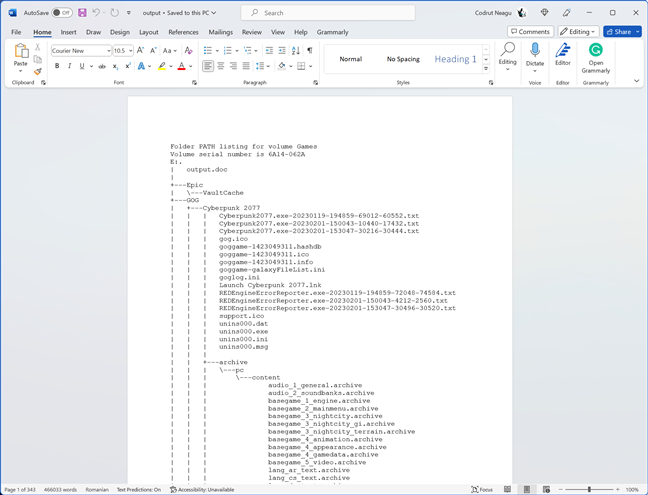
Task: Expand bullets list dropdown arrow
Action: point(217,51)
